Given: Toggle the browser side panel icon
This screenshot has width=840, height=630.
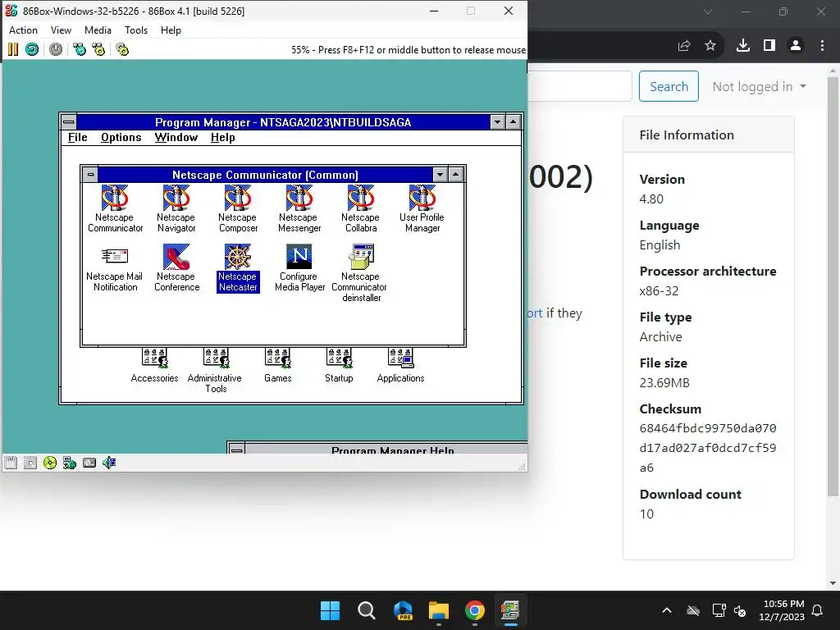Looking at the screenshot, I should 769,46.
